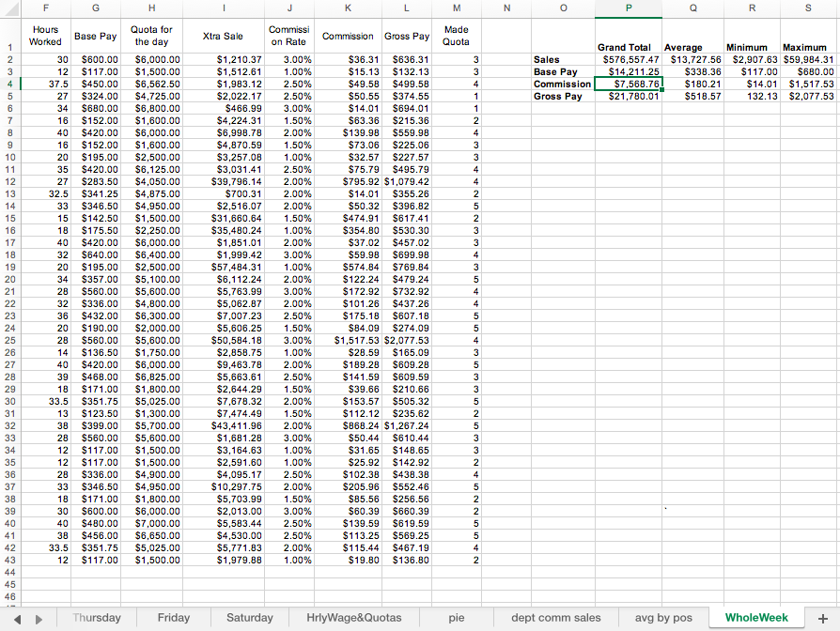Switch to the Thursday sheet tab
The image size is (840, 631).
tap(97, 618)
